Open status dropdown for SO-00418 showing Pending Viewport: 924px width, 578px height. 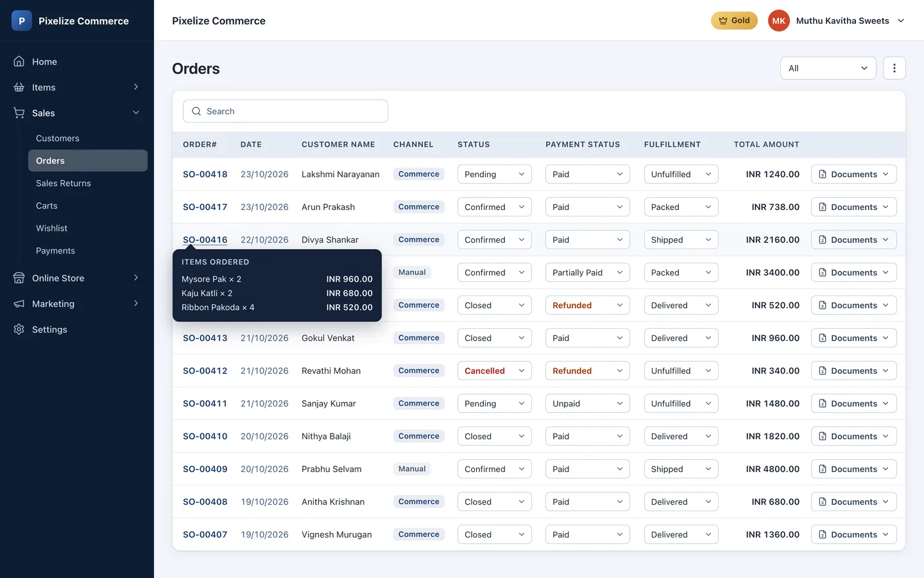(495, 174)
